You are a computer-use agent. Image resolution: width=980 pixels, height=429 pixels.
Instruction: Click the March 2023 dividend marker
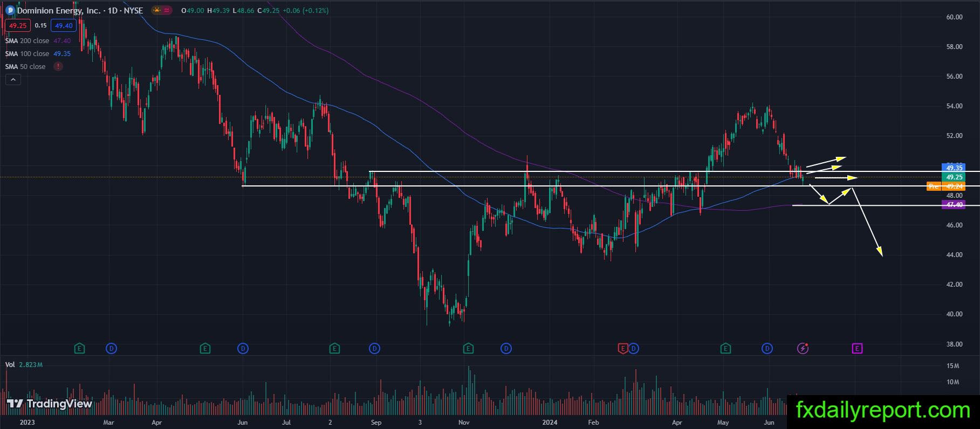[x=111, y=349]
